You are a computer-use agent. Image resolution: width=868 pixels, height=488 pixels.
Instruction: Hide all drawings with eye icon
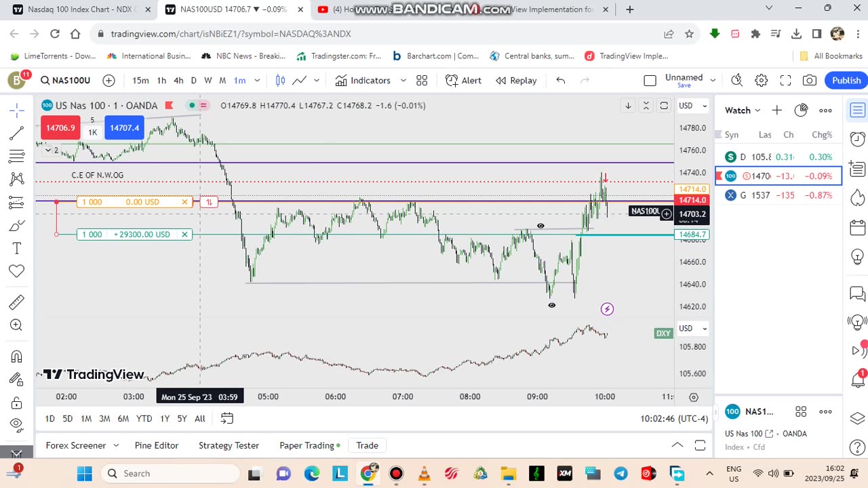tap(17, 425)
